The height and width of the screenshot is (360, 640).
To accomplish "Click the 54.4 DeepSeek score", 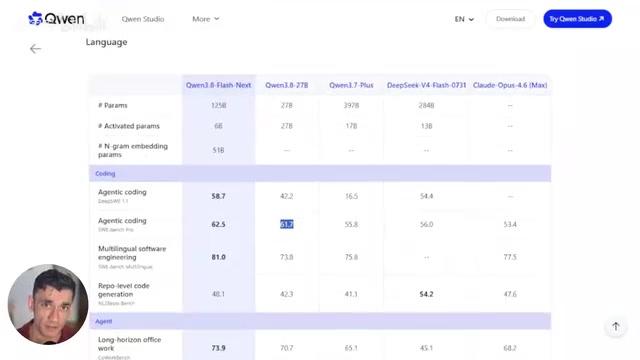I will pyautogui.click(x=426, y=196).
